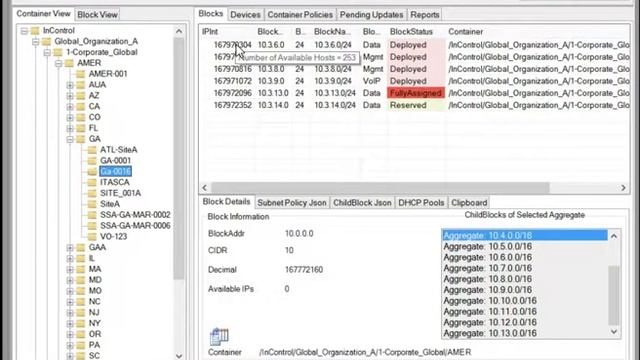Image resolution: width=640 pixels, height=360 pixels.
Task: Select the Ga-0016 tree item
Action: tap(116, 171)
